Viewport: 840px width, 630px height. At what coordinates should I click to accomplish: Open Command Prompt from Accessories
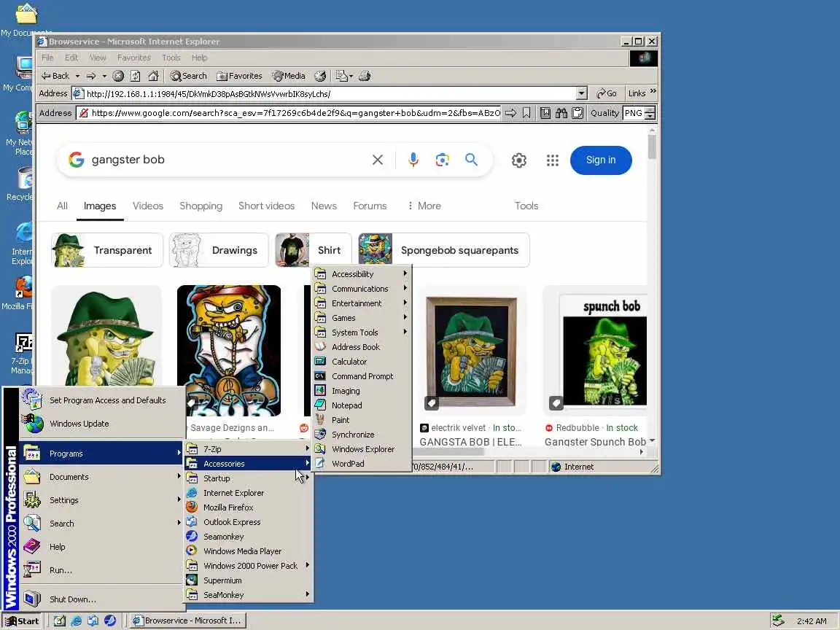click(x=362, y=376)
